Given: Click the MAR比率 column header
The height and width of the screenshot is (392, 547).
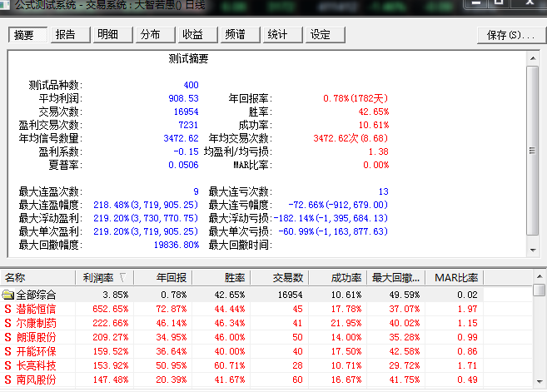Looking at the screenshot, I should (x=456, y=277).
